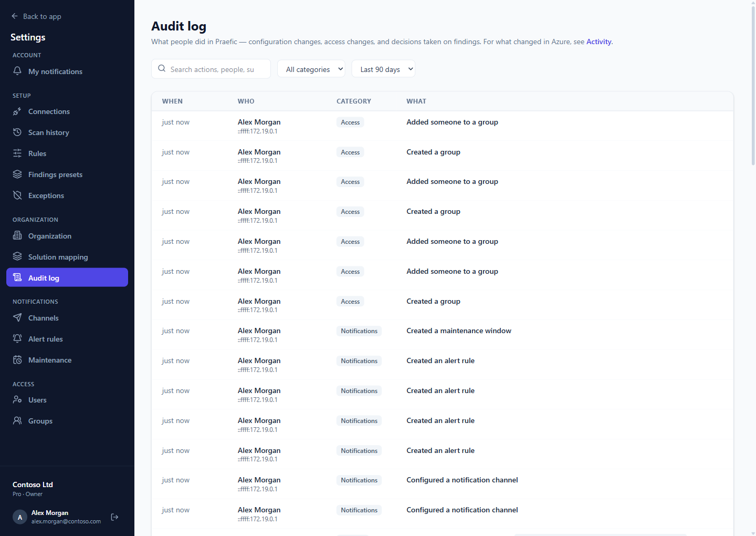
Task: Open My notifications bell icon
Action: [17, 71]
